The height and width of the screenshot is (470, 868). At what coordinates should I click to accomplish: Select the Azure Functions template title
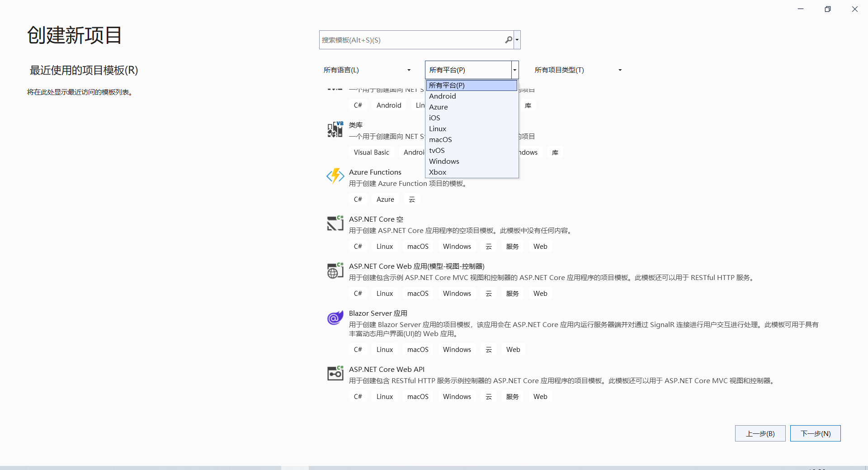pyautogui.click(x=375, y=172)
